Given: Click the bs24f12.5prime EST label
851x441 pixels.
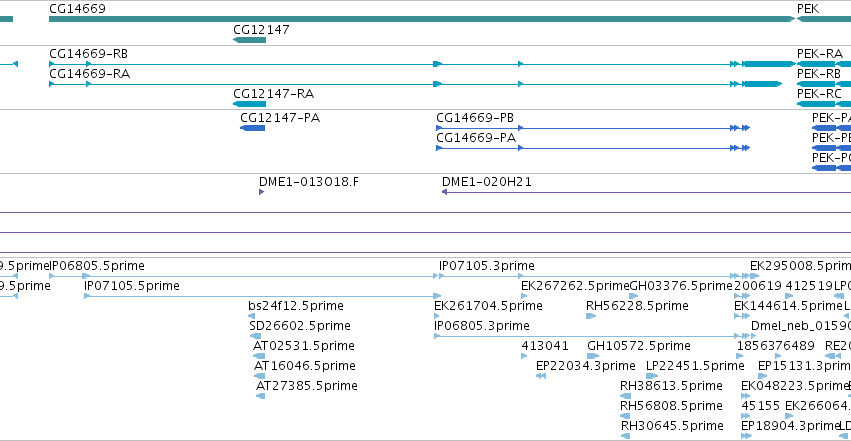Looking at the screenshot, I should point(296,306).
